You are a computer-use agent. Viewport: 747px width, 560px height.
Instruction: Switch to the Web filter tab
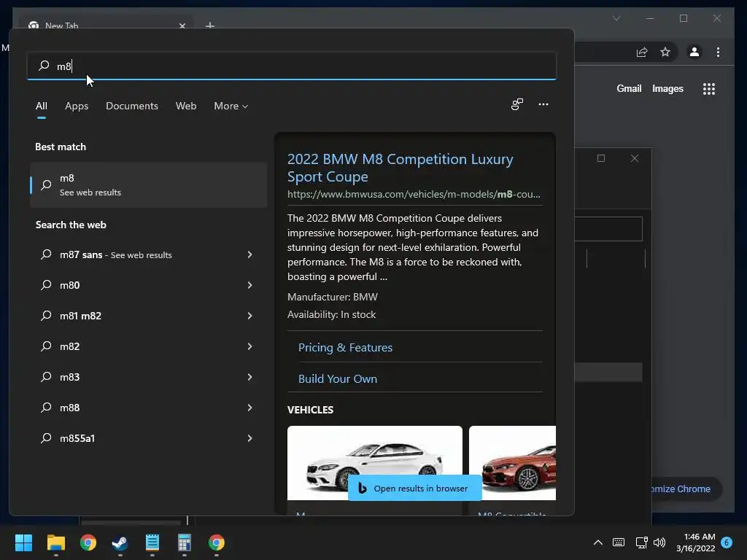[186, 106]
